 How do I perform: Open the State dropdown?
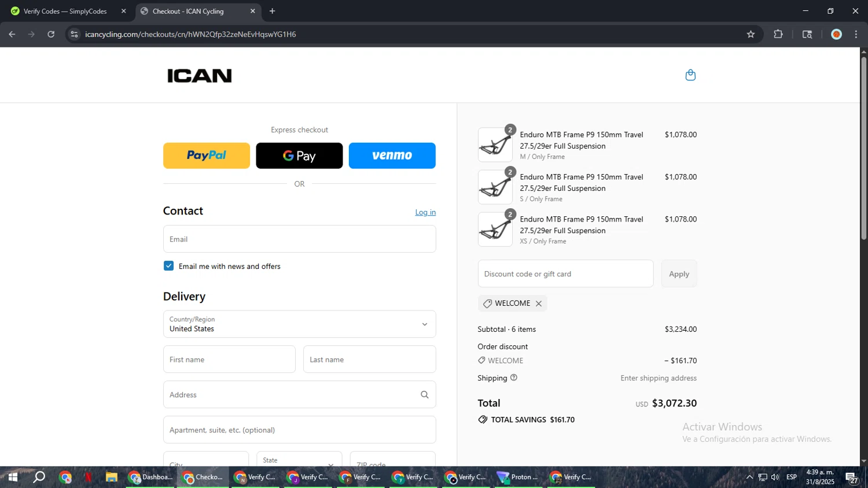pos(299,461)
